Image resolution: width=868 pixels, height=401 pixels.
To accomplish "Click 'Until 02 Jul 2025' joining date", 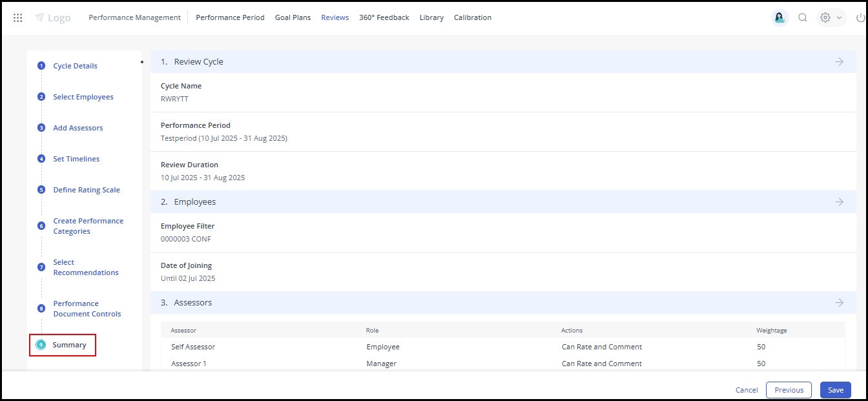I will tap(188, 279).
